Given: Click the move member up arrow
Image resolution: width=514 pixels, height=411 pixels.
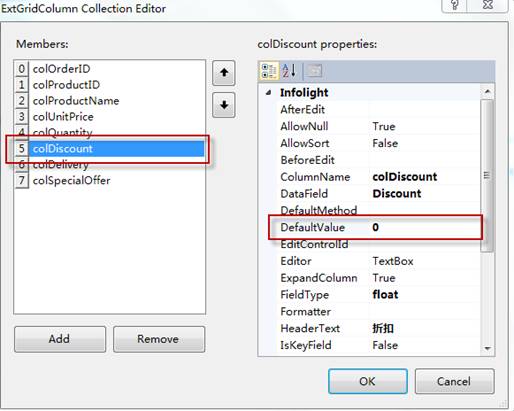Looking at the screenshot, I should [224, 73].
